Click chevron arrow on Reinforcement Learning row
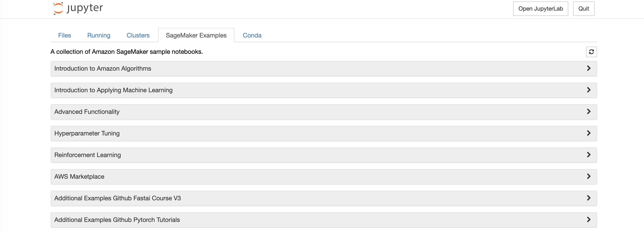The height and width of the screenshot is (232, 644). (588, 155)
